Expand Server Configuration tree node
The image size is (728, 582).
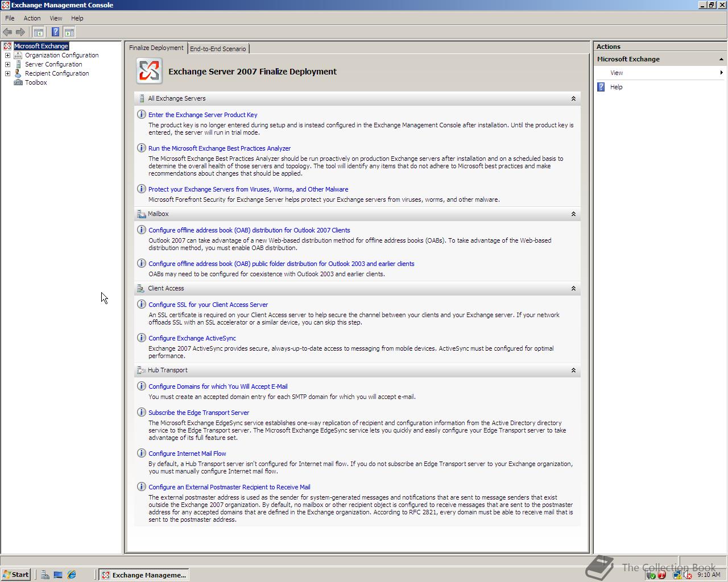7,64
